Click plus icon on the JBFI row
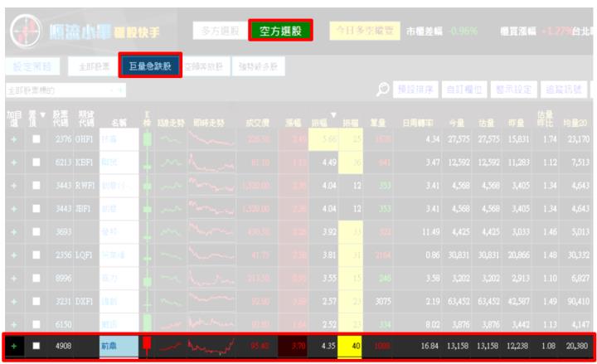 [14, 209]
